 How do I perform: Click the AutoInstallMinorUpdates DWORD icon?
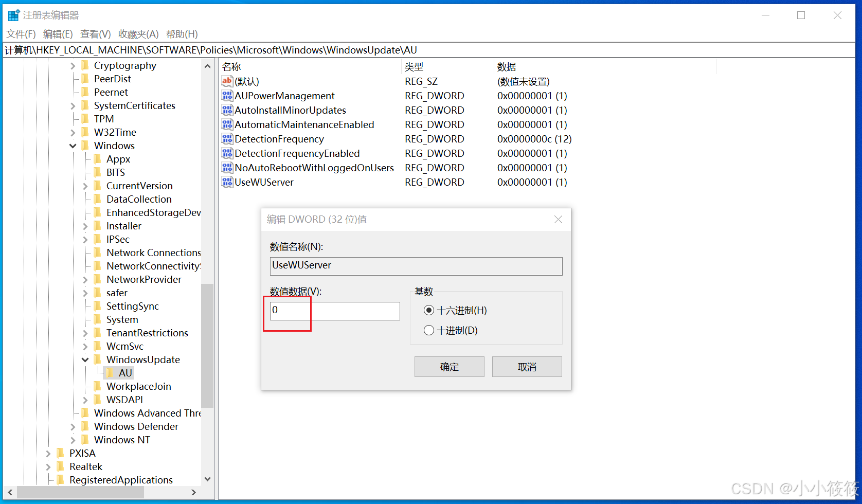[x=227, y=110]
